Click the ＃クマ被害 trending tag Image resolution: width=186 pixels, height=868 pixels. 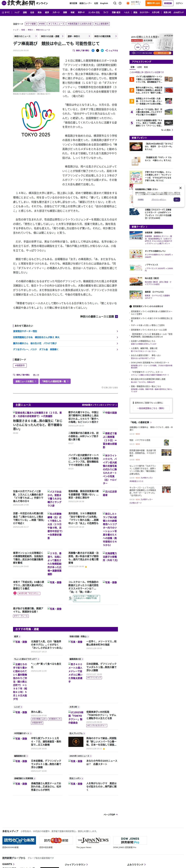pos(31,24)
